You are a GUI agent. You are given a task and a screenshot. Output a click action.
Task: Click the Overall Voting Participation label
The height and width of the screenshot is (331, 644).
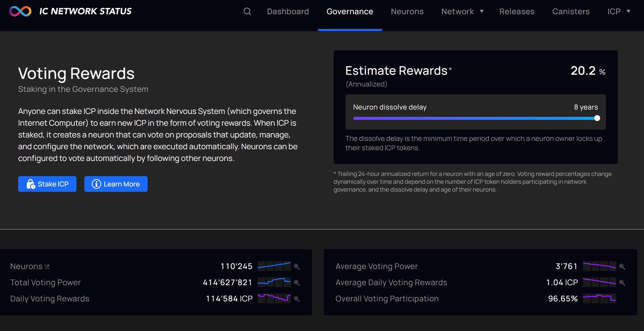tap(387, 298)
